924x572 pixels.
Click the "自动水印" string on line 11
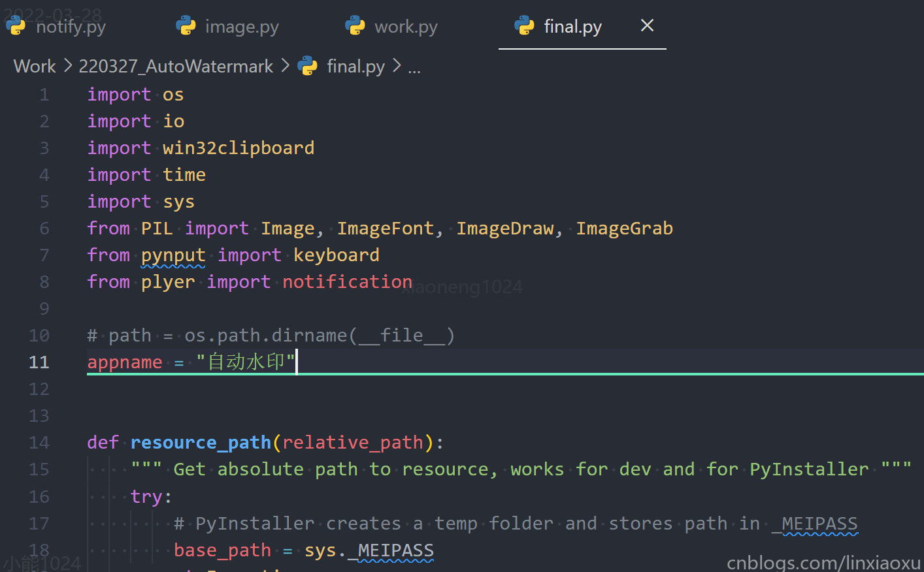[246, 362]
